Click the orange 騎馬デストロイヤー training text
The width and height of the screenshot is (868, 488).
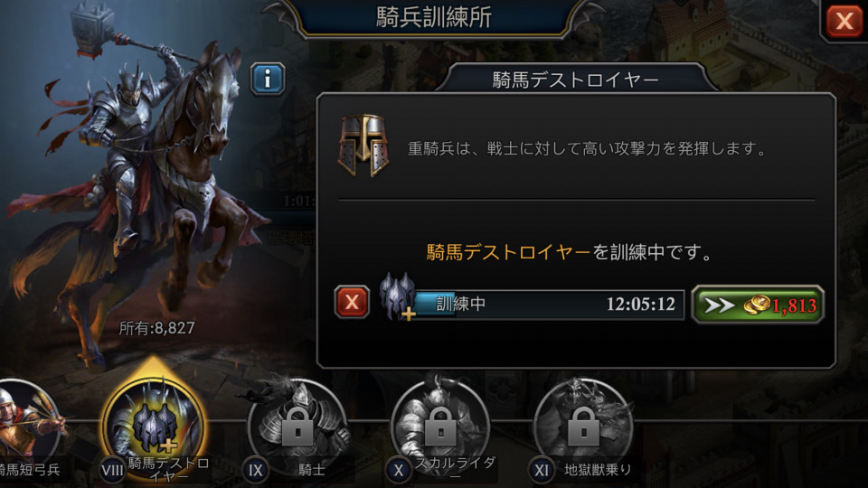(x=509, y=252)
